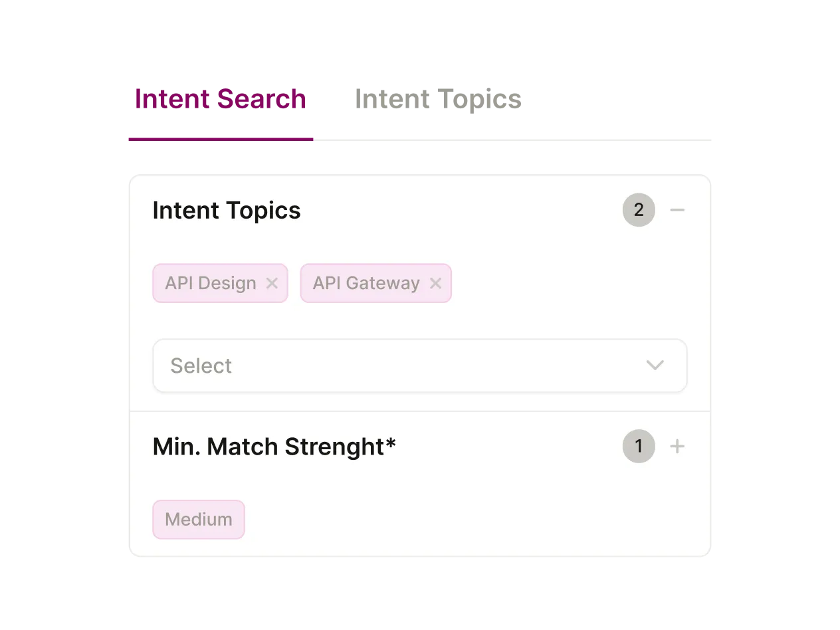
Task: Click the counter badge showing 1
Action: (x=639, y=446)
